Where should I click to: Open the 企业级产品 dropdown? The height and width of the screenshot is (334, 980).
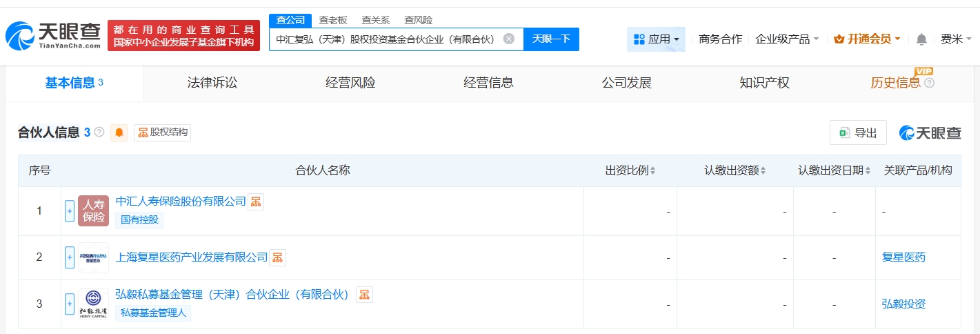787,39
